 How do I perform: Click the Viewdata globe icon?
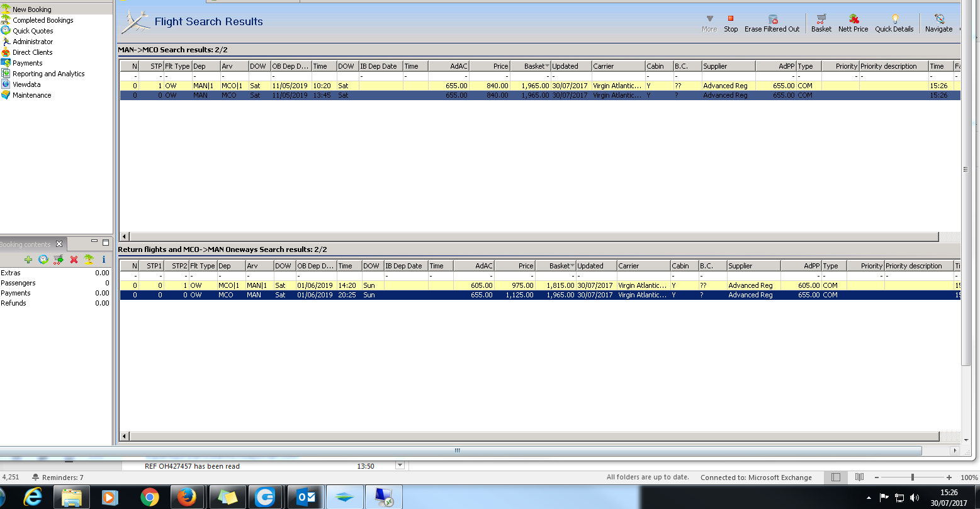pos(6,84)
